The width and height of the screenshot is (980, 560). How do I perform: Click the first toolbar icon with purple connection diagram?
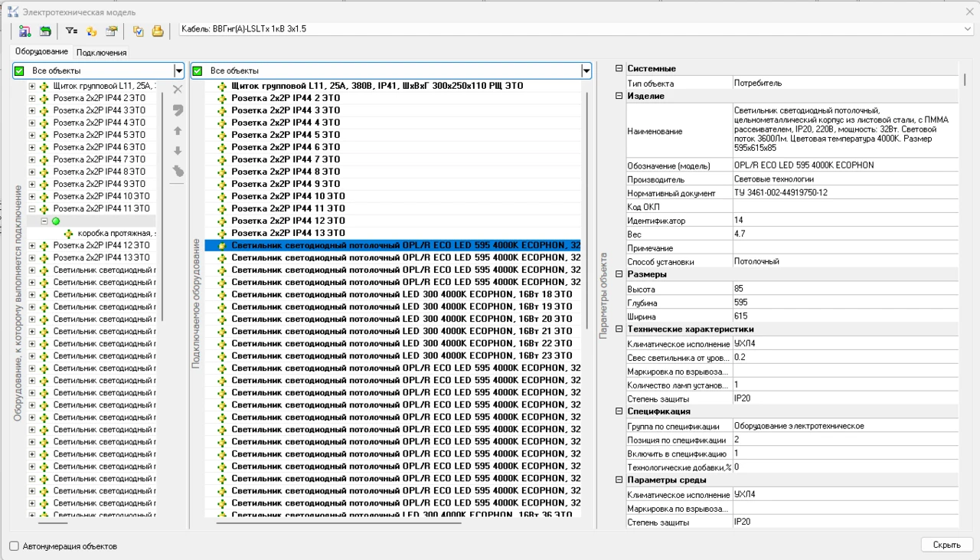(x=24, y=31)
